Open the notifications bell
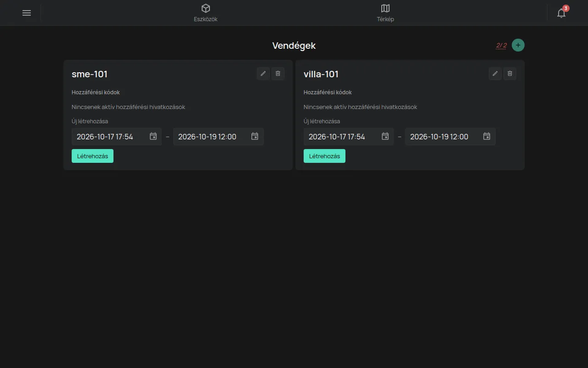The width and height of the screenshot is (588, 368). pos(561,13)
